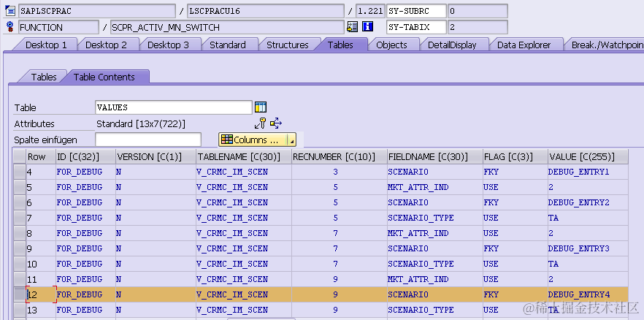Click the LSCPRACU16 include field
Image resolution: width=644 pixels, height=320 pixels.
pos(265,11)
